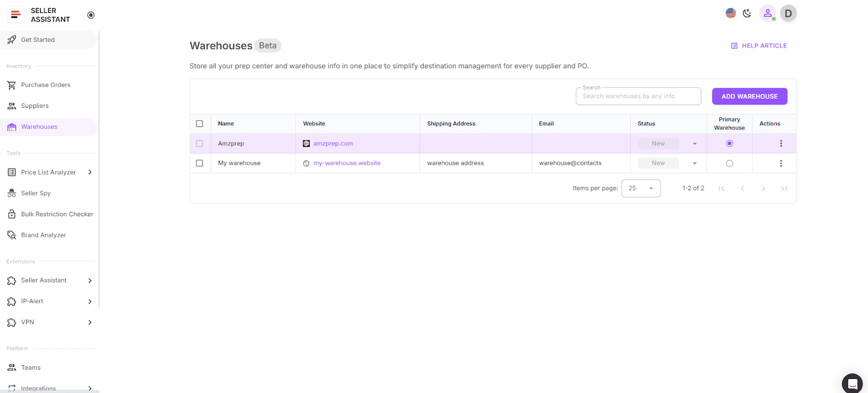Screen dimensions: 868x393
Task: Focus the search warehouses input field
Action: [x=638, y=96]
